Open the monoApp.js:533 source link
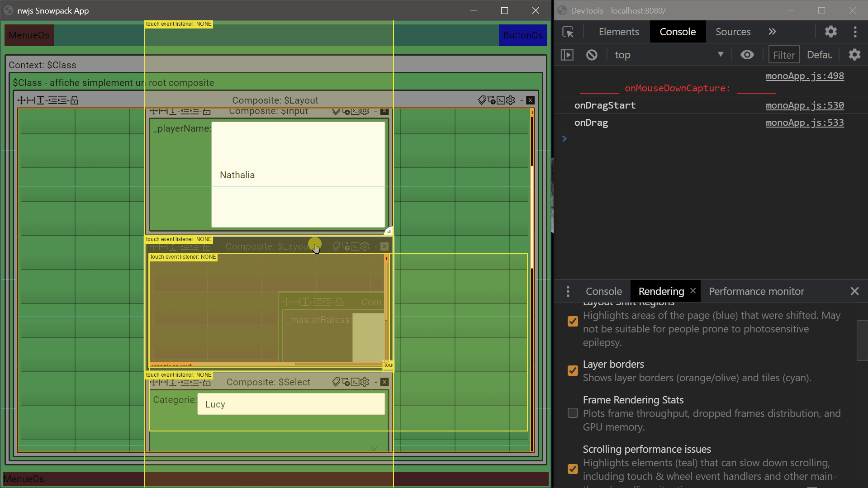The image size is (868, 488). click(x=805, y=123)
